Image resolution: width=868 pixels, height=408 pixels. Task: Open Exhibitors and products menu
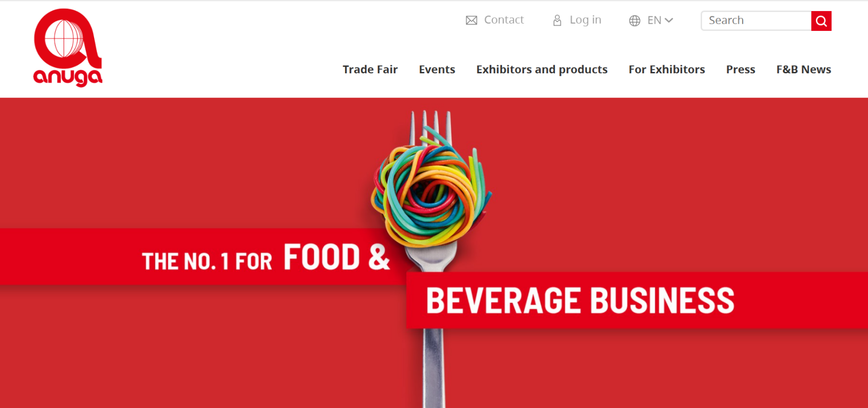click(x=542, y=69)
